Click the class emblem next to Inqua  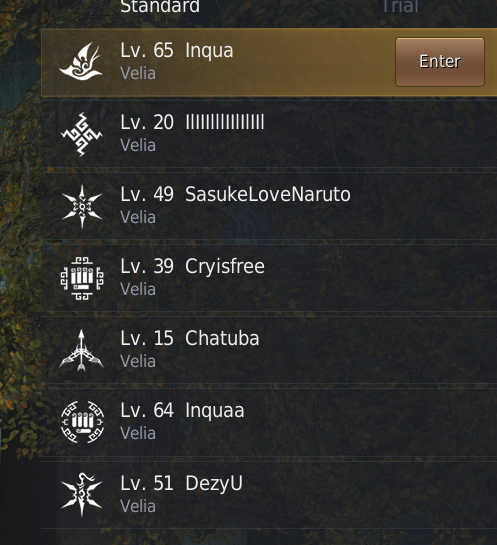(81, 61)
